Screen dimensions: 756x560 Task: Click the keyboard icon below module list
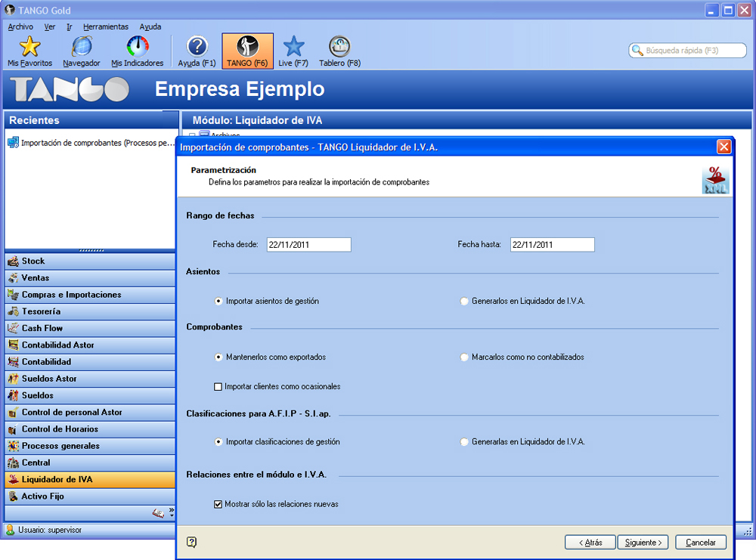coord(158,513)
